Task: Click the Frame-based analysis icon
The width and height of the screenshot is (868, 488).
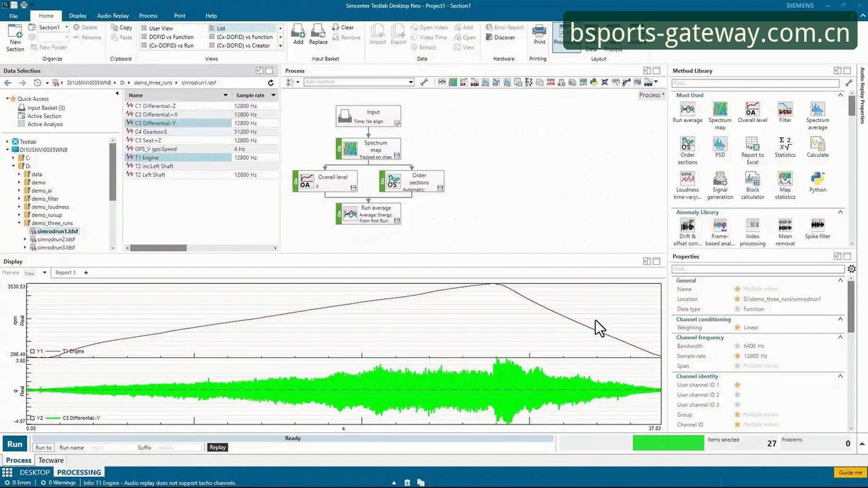Action: (x=720, y=225)
